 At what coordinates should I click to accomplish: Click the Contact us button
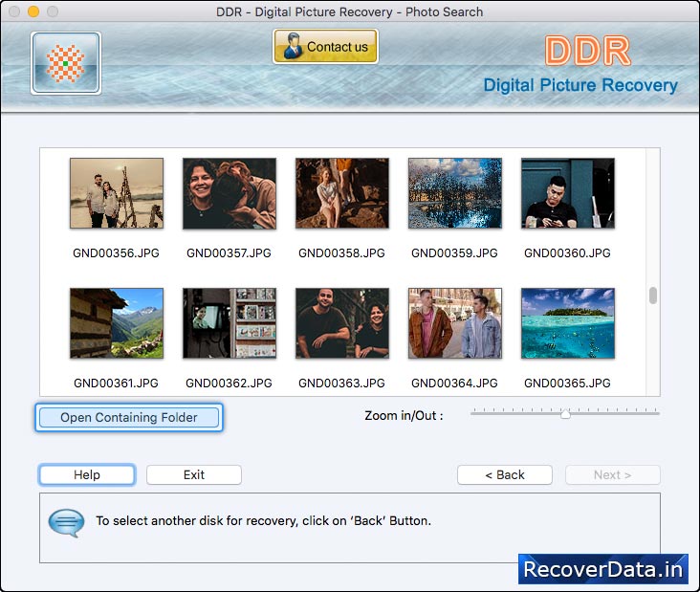point(325,46)
